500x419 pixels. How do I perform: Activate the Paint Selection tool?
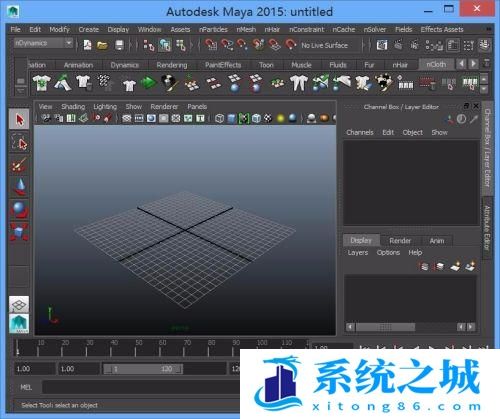[19, 164]
